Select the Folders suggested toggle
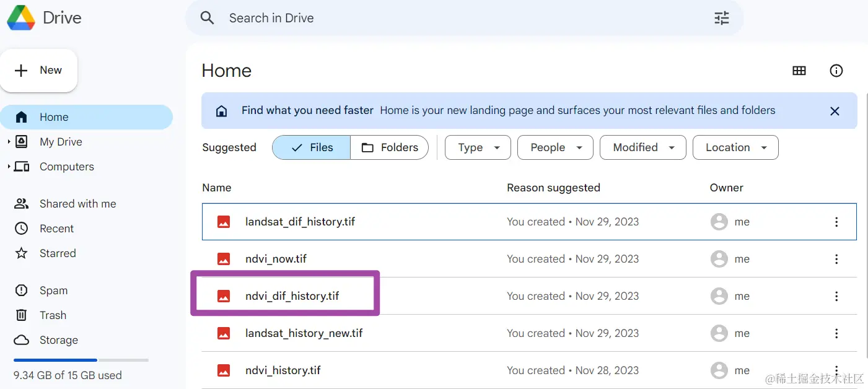868x389 pixels. click(x=390, y=147)
